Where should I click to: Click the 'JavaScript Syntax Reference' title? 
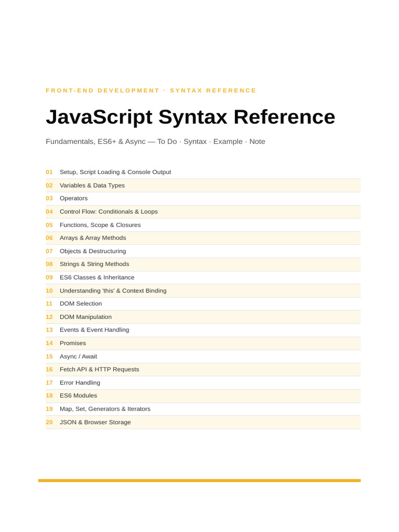pos(190,117)
